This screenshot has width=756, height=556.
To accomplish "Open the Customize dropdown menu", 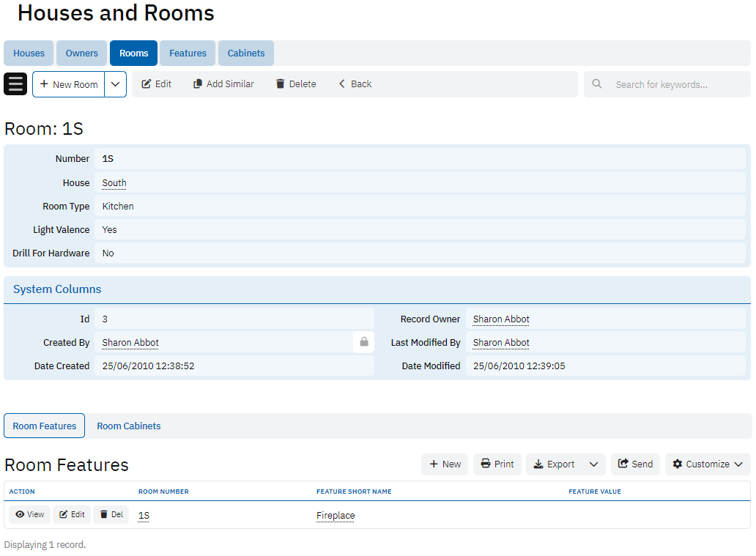I will 707,464.
